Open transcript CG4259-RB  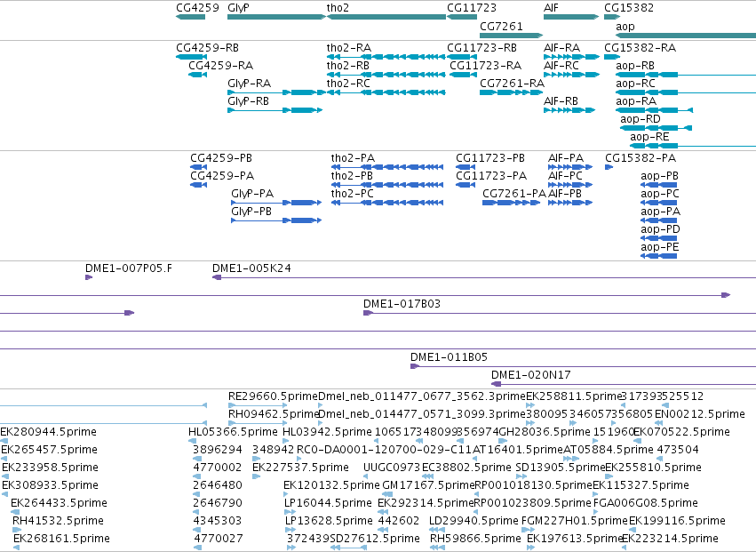[207, 48]
